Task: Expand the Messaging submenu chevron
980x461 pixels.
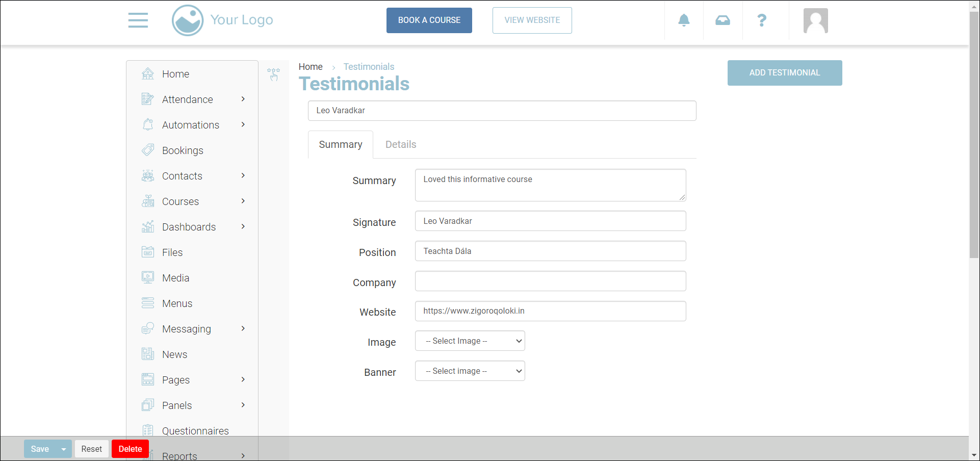Action: point(243,328)
